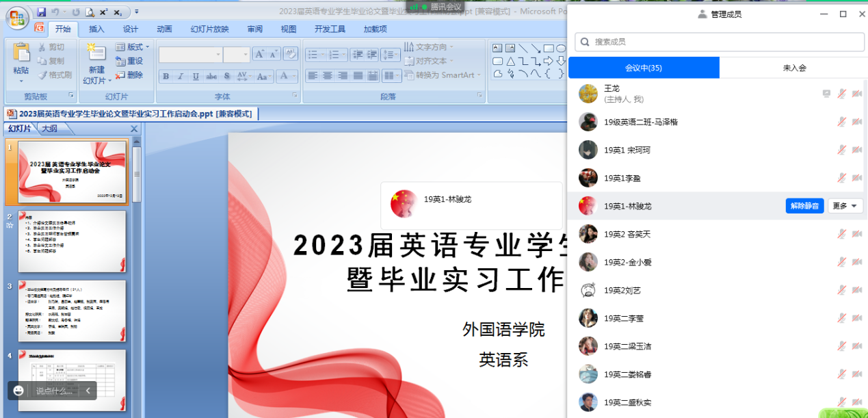Click the 重设 reset slide button
Viewport: 868px width, 418px height.
(130, 61)
